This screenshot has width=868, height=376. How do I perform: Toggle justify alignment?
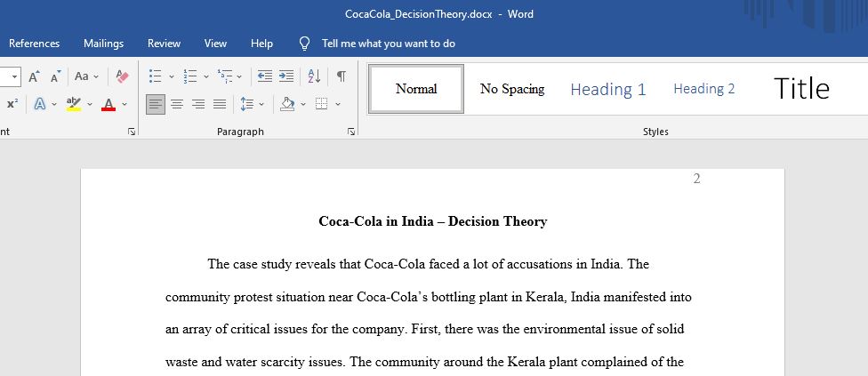(220, 104)
